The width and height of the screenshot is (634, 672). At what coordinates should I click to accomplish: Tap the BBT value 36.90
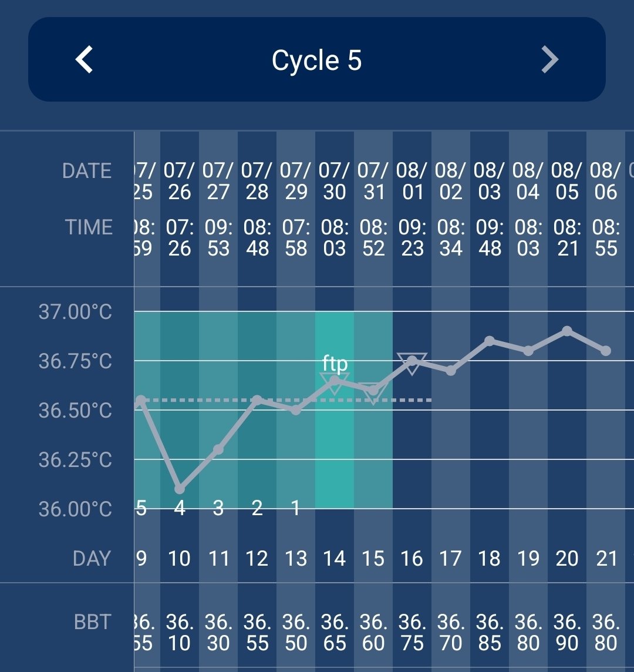tap(567, 633)
